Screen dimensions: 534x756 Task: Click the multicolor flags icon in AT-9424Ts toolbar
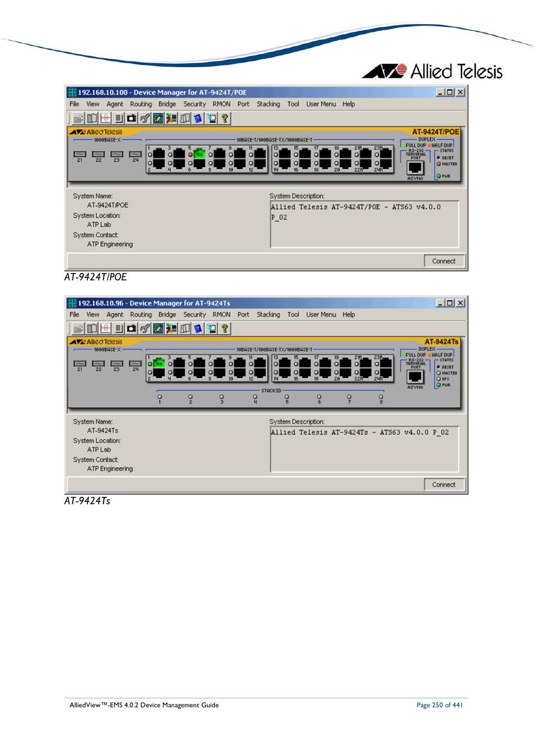tap(171, 328)
